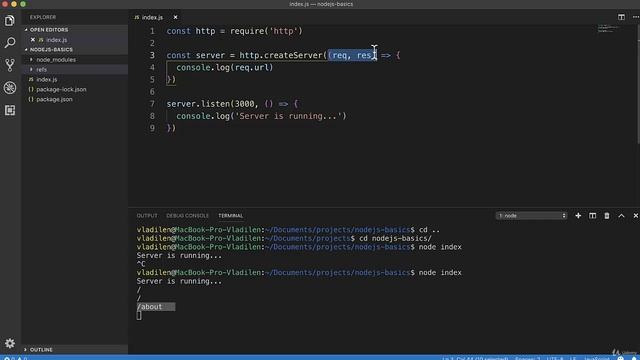Click the 'Server is running...' string on line 8

point(288,116)
